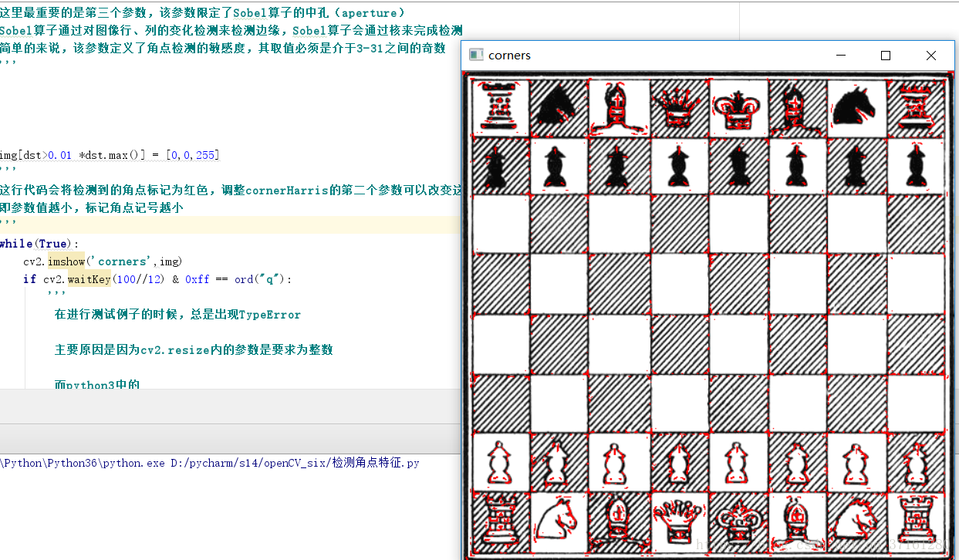Click comment line starting 'Sobel算子通过对图像行'
This screenshot has height=560, width=959.
231,31
